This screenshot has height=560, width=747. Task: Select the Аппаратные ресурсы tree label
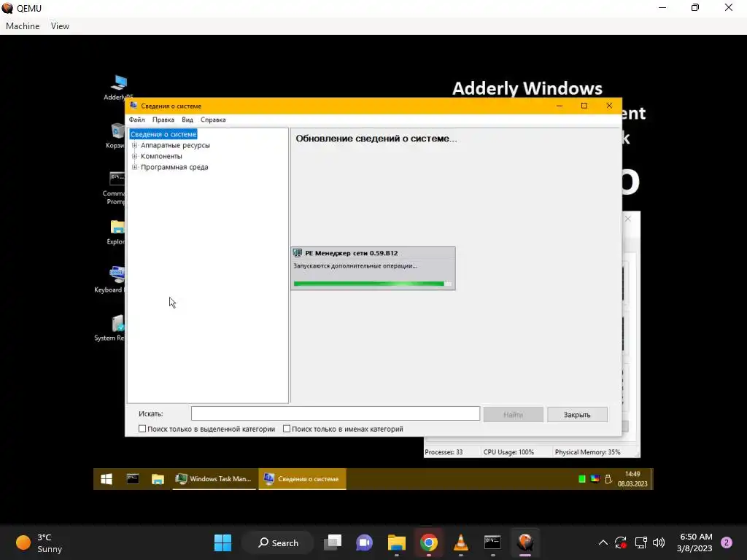pos(175,145)
